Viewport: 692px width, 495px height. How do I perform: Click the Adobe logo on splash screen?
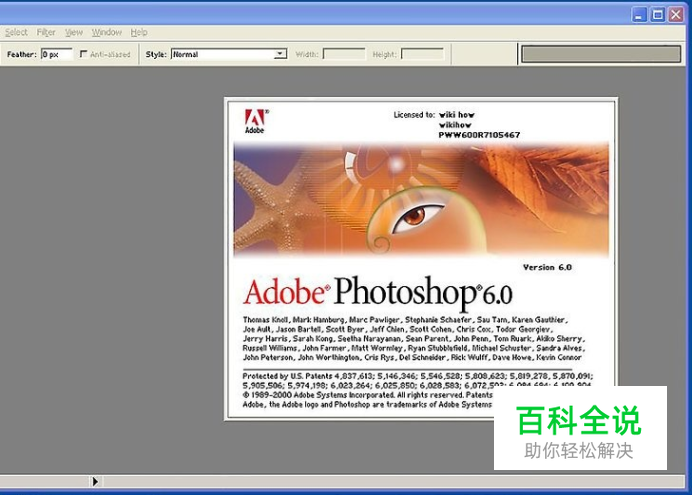click(256, 121)
